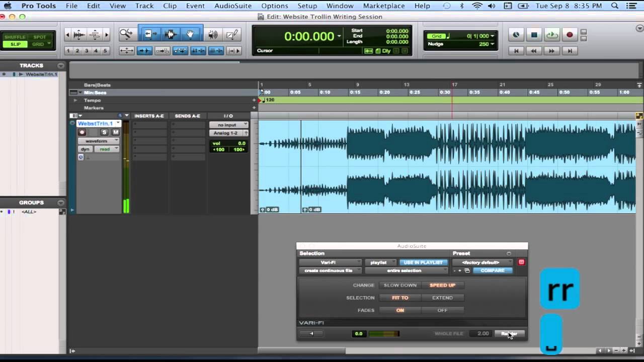Stop playback with the Stop button
Screen dimensions: 644x362
(534, 35)
